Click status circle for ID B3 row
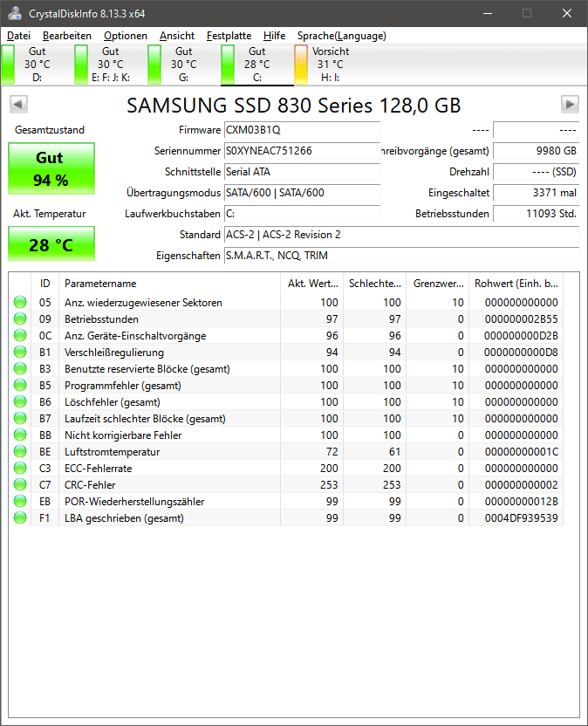 20,368
